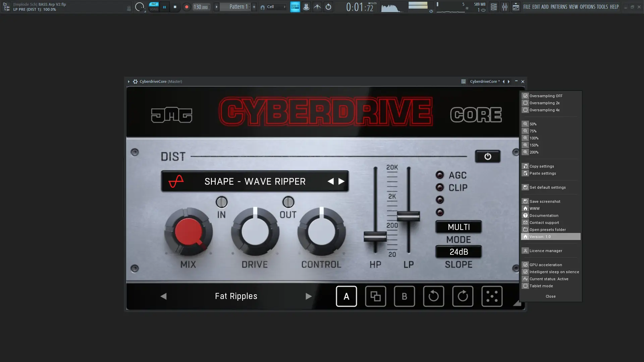The width and height of the screenshot is (644, 362).
Task: Click the undo arrow in Cyberdrive
Action: click(x=433, y=296)
